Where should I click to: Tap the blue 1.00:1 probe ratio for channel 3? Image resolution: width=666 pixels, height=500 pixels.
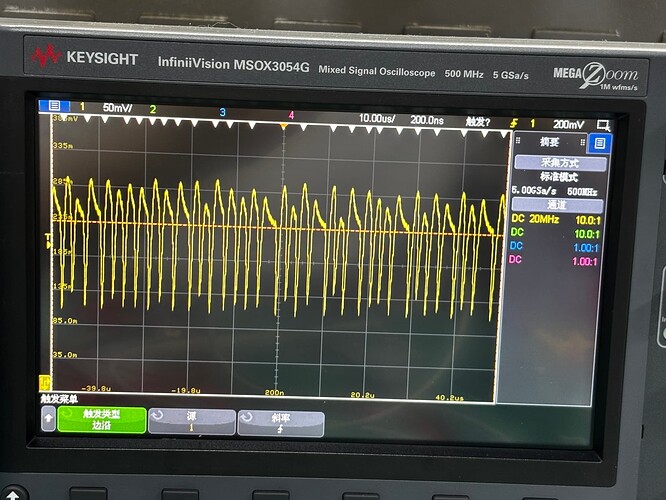tap(586, 248)
